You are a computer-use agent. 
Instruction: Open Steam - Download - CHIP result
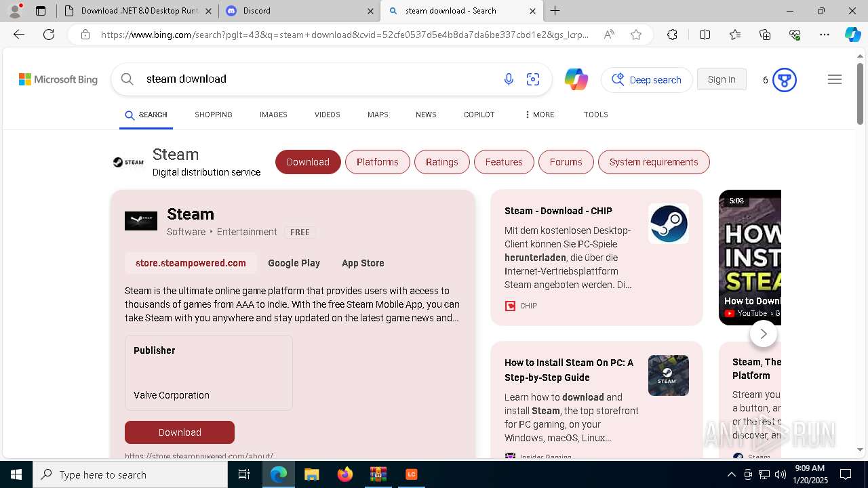(558, 211)
